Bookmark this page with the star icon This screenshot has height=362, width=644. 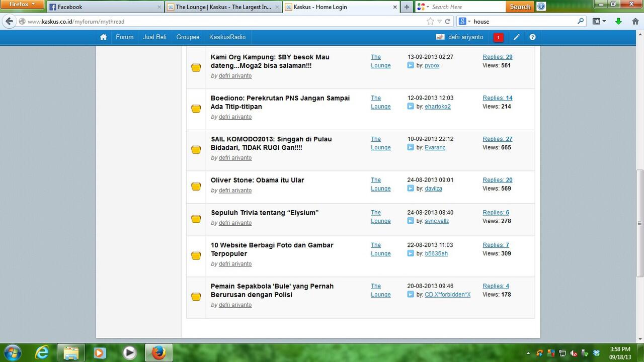point(430,22)
